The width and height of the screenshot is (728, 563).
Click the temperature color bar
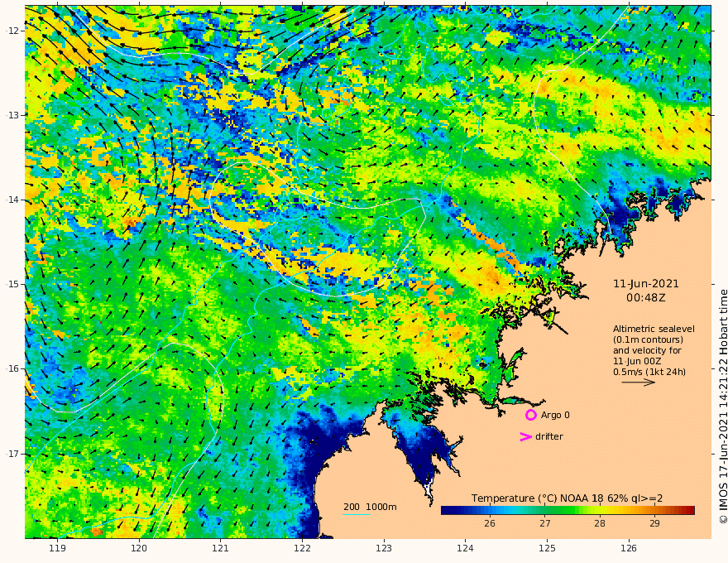point(568,510)
